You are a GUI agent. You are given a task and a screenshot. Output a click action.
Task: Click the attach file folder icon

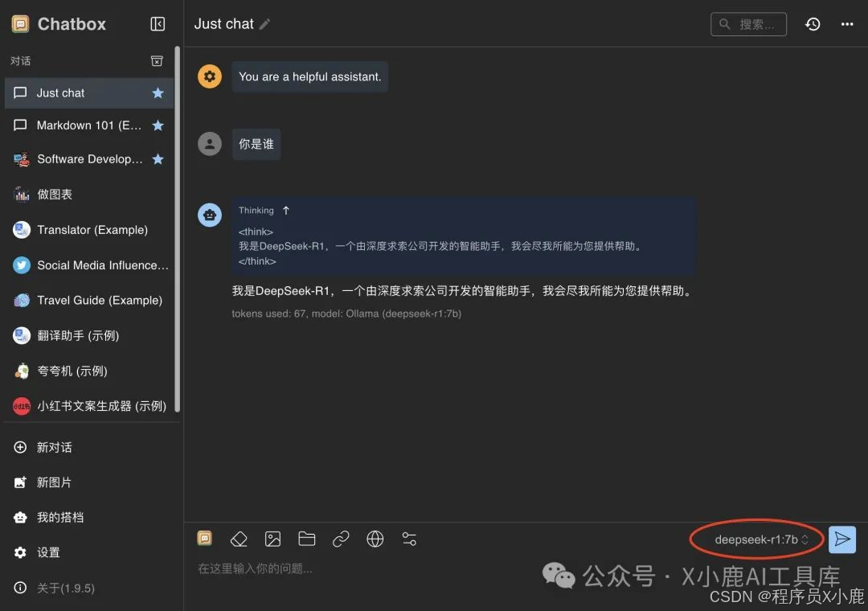tap(307, 539)
